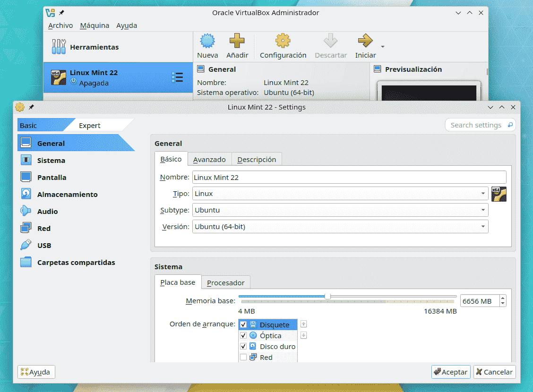Image resolution: width=533 pixels, height=392 pixels.
Task: Switch to Expert settings mode
Action: point(90,125)
